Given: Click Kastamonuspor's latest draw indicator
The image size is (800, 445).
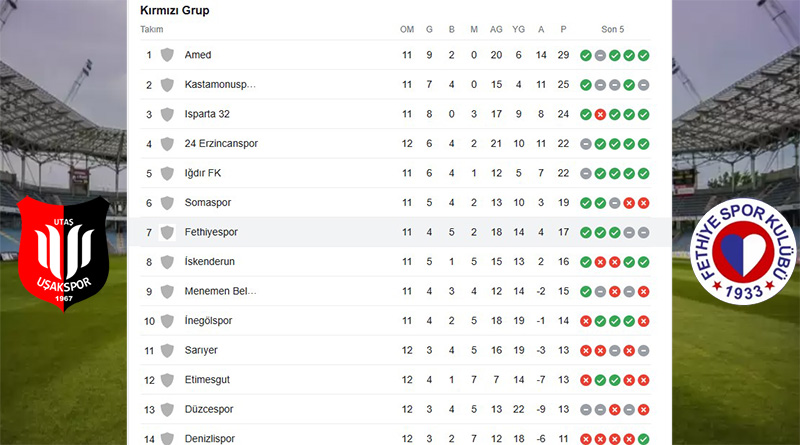Looking at the screenshot, I should (644, 85).
